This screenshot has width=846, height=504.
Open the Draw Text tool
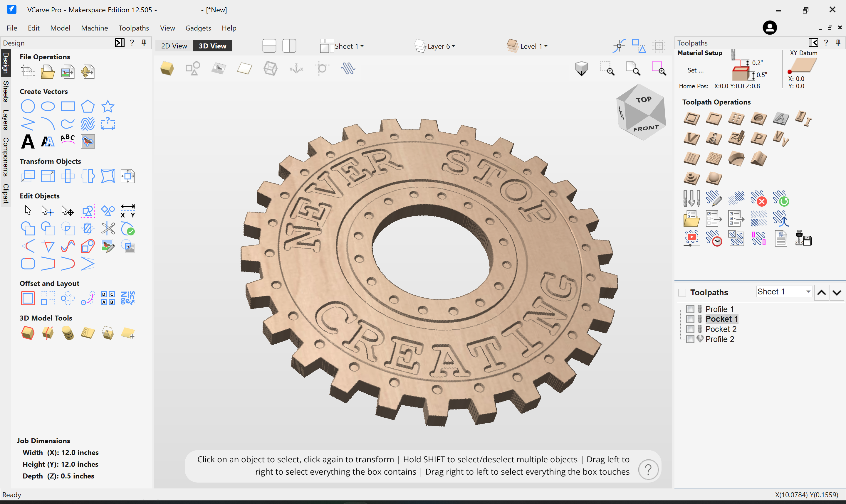28,142
